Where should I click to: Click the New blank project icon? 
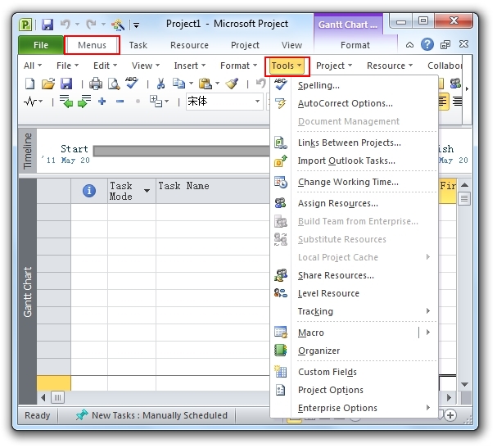(29, 84)
